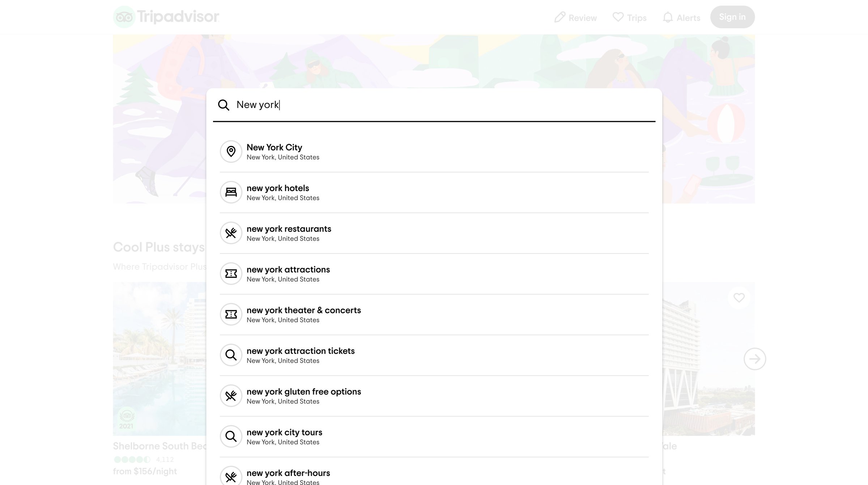Image resolution: width=868 pixels, height=485 pixels.
Task: Click the search magnifier icon in search box
Action: pyautogui.click(x=224, y=105)
